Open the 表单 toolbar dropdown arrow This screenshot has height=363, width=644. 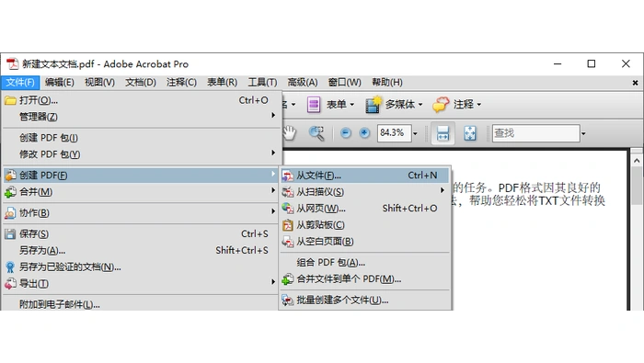(x=352, y=105)
